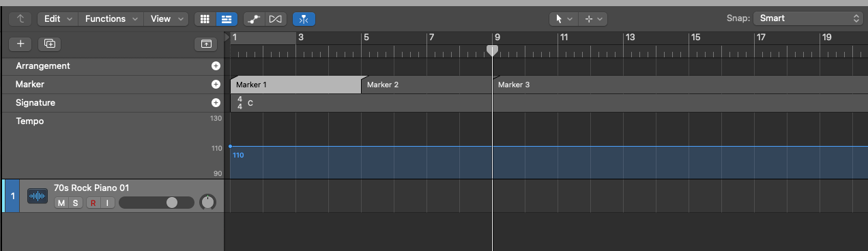Click bar 13 in the ruler
Screen dimensions: 868x251
tap(630, 38)
